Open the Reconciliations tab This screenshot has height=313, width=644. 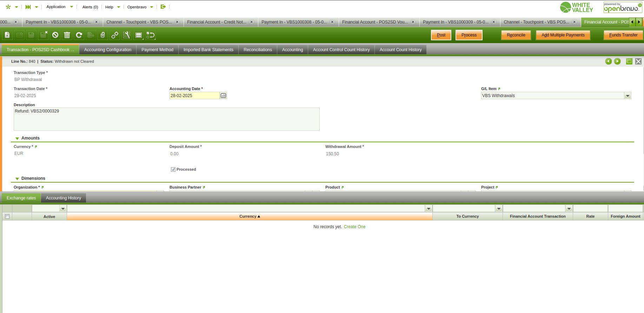point(258,50)
